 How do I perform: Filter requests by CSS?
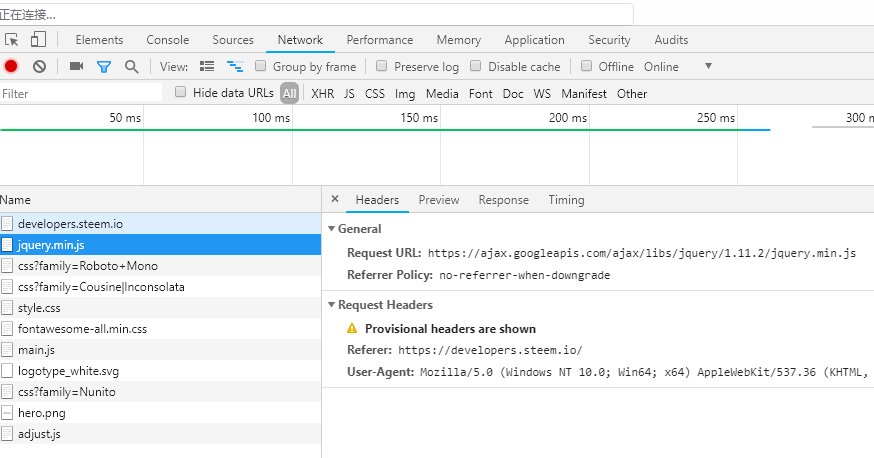tap(375, 94)
